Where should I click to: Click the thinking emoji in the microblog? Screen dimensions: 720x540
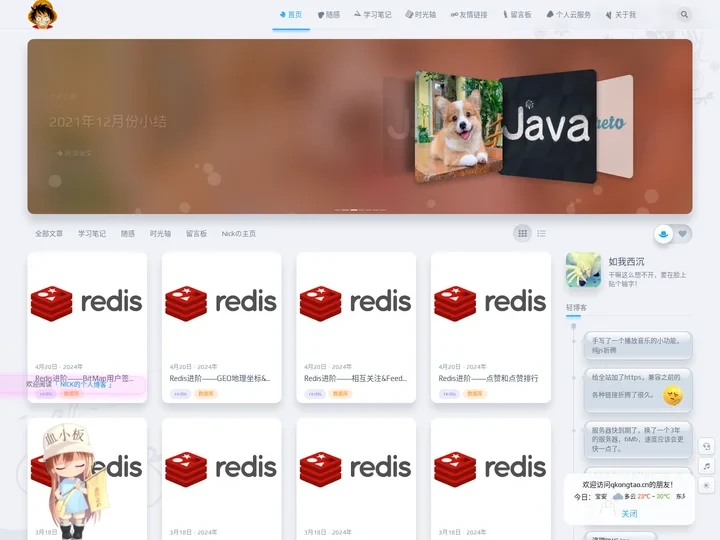[673, 395]
